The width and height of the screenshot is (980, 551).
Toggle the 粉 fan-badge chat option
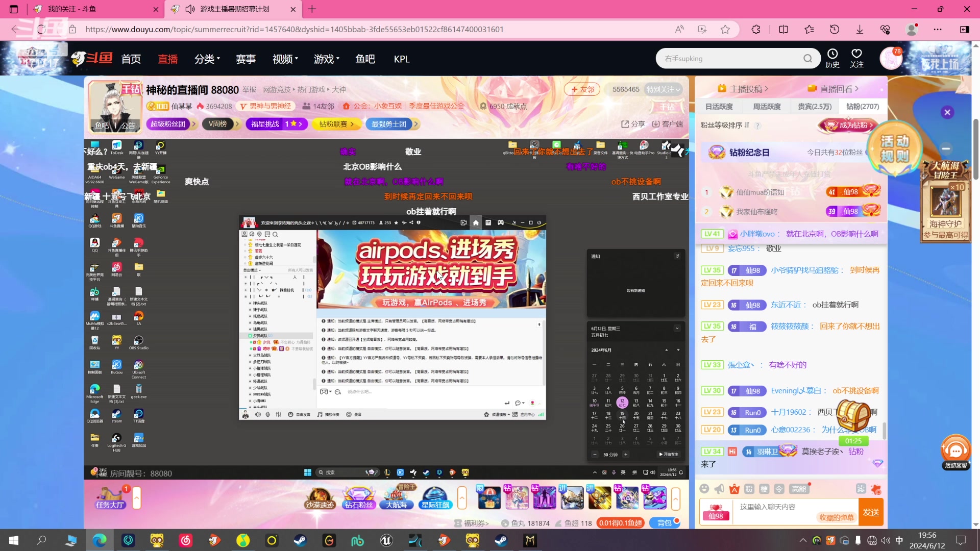coord(749,488)
